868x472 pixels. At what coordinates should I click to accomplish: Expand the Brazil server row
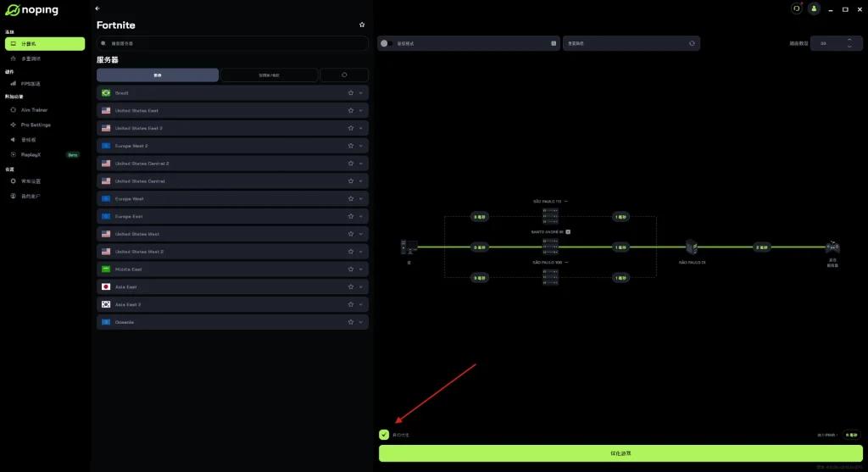coord(361,93)
